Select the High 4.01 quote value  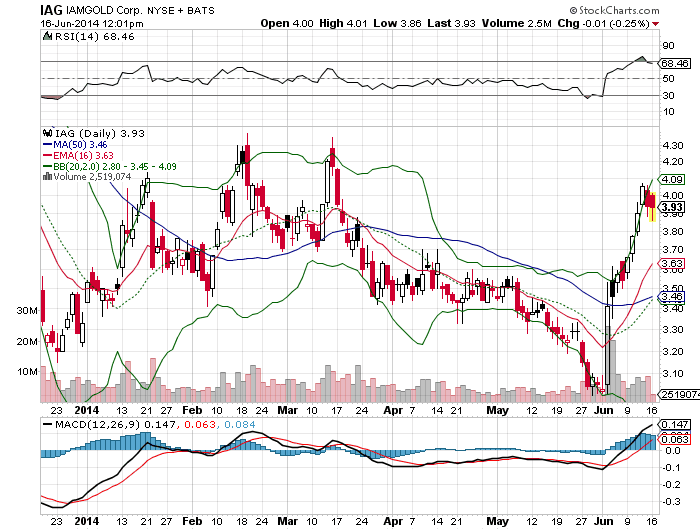[x=343, y=23]
